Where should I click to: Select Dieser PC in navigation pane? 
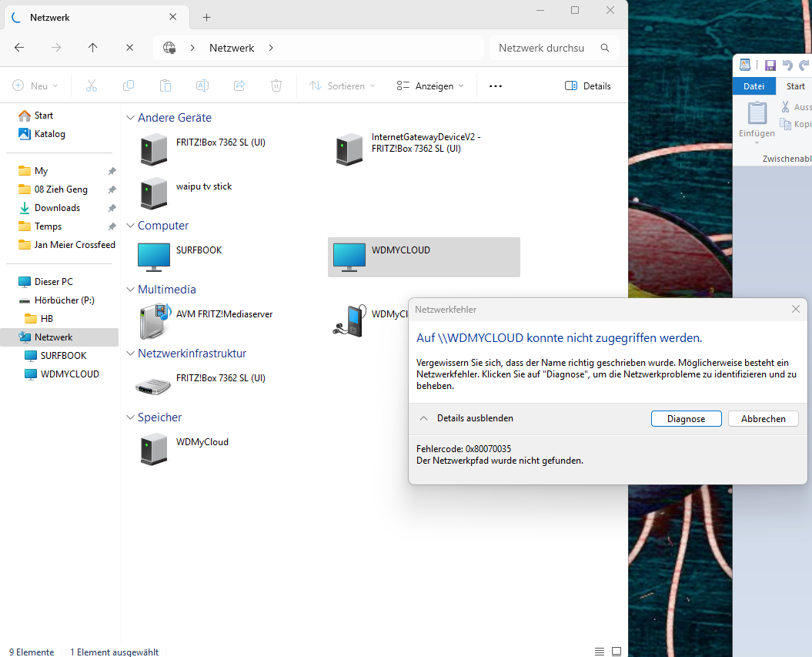47,281
